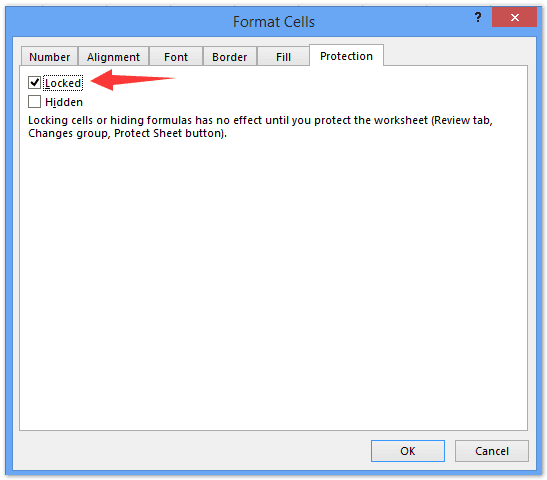Click the words Review tab in note
The width and height of the screenshot is (547, 480).
point(463,120)
